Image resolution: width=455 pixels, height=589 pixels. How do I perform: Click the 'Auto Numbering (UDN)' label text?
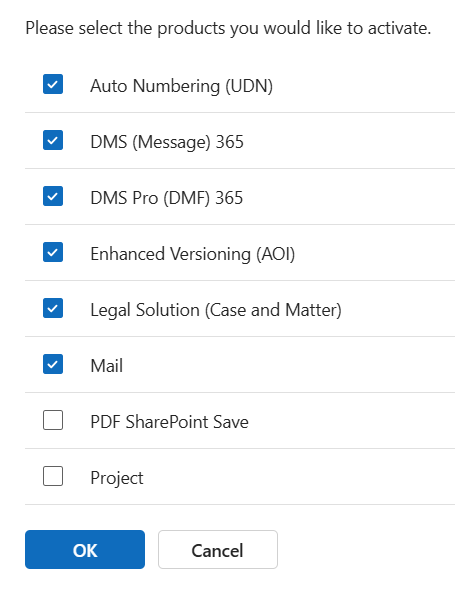[181, 86]
